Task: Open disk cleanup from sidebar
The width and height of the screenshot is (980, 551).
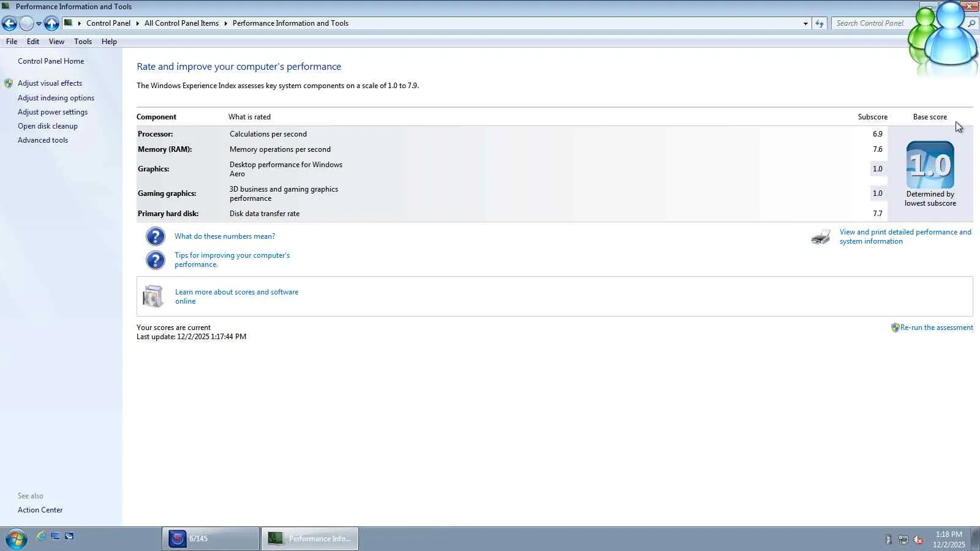Action: pyautogui.click(x=48, y=126)
